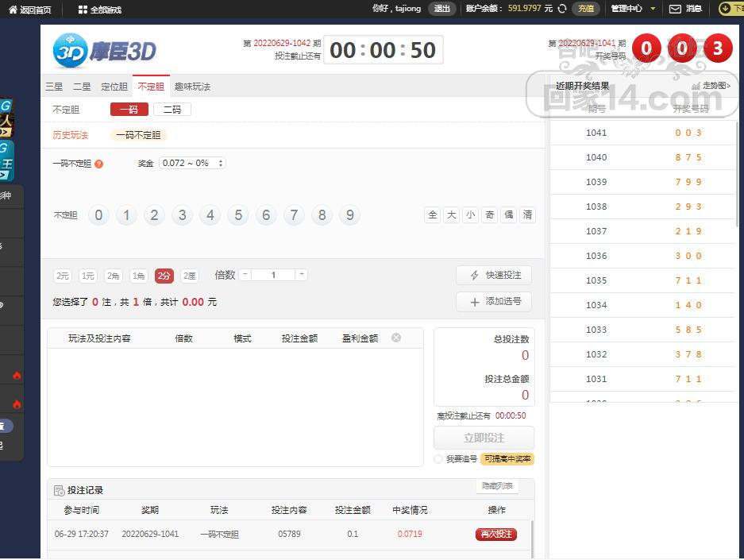Select the 2元 bet unit
The width and height of the screenshot is (744, 560).
(x=63, y=276)
